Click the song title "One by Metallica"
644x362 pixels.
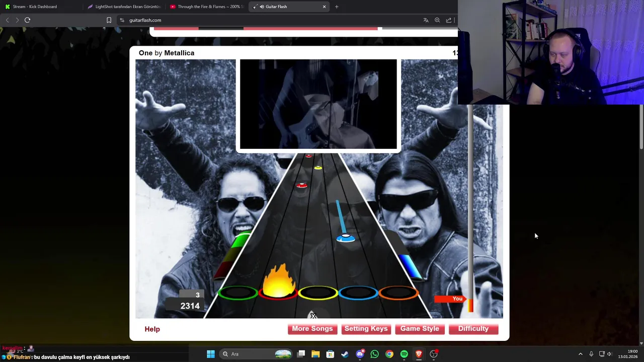tap(167, 53)
